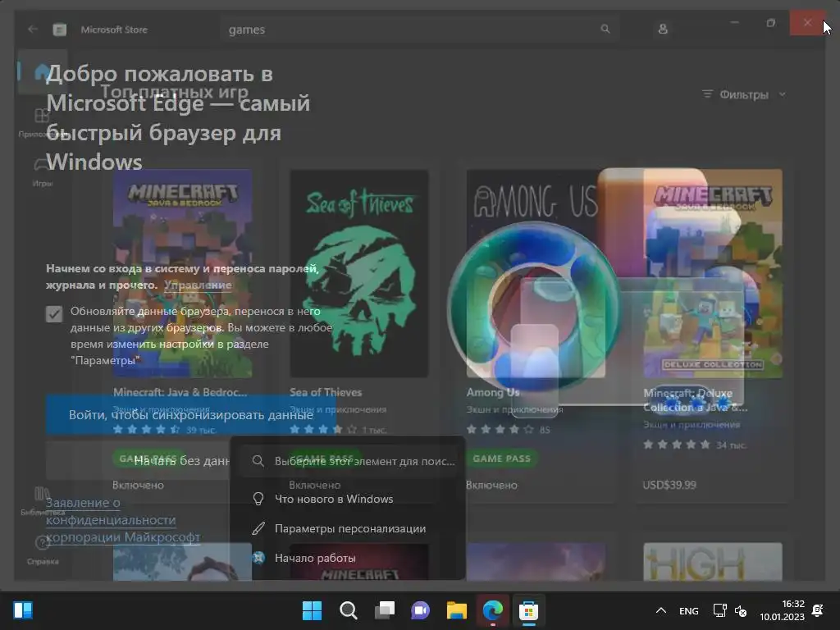Click the muted volume tray icon

[x=741, y=610]
